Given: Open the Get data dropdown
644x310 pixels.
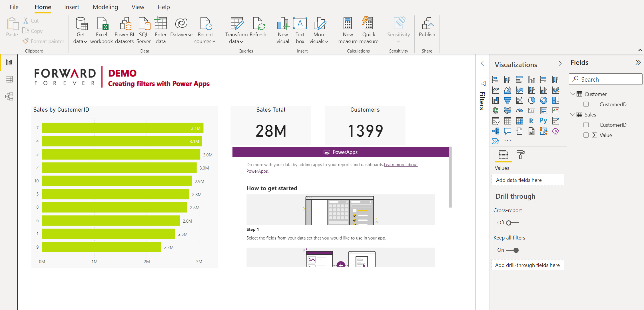Looking at the screenshot, I should click(80, 38).
